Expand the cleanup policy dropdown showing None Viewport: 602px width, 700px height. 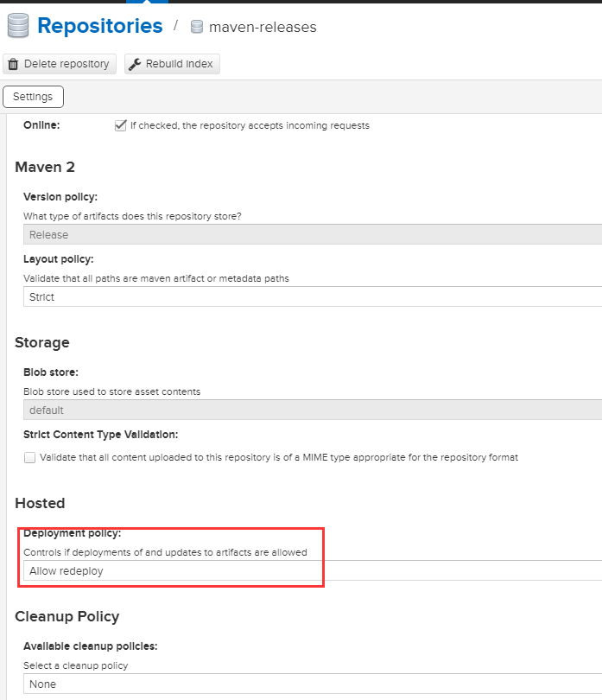coord(311,684)
